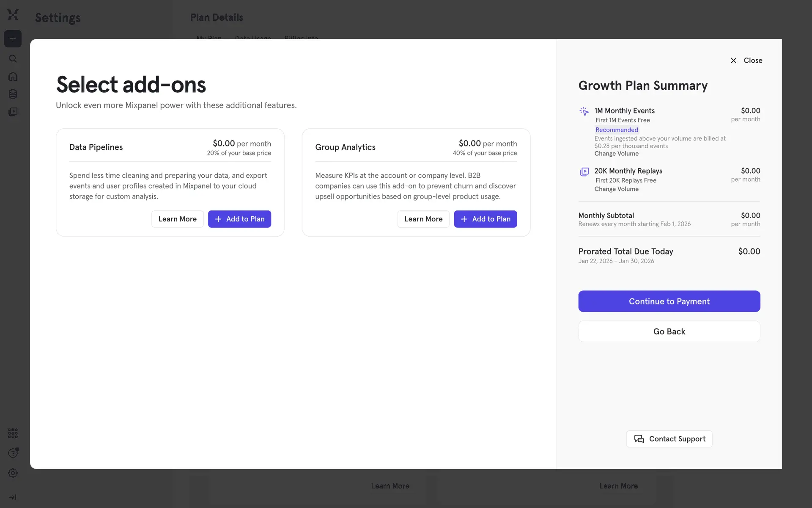812x508 pixels.
Task: Click Contact Support
Action: point(669,439)
